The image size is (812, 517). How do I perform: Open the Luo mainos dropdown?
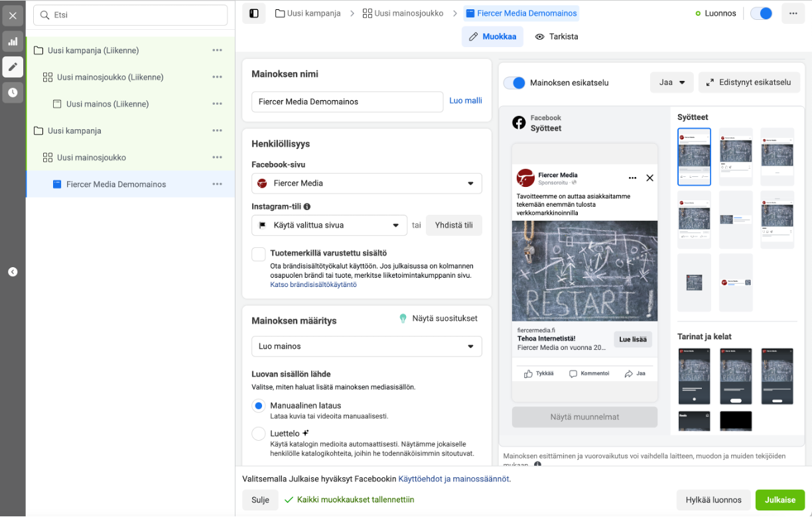pos(366,346)
